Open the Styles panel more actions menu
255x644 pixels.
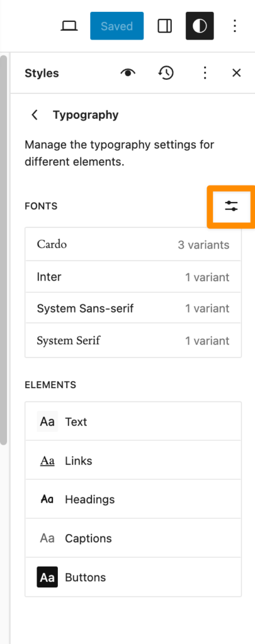pyautogui.click(x=205, y=73)
